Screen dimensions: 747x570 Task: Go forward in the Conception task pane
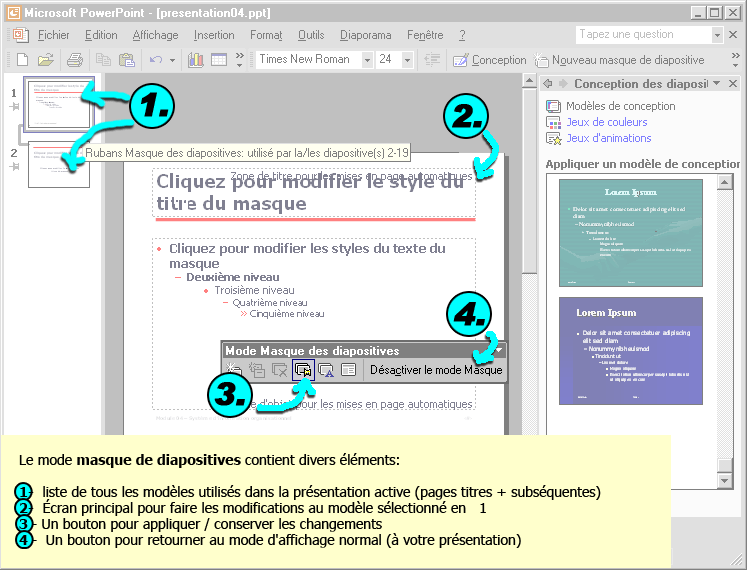[x=563, y=84]
